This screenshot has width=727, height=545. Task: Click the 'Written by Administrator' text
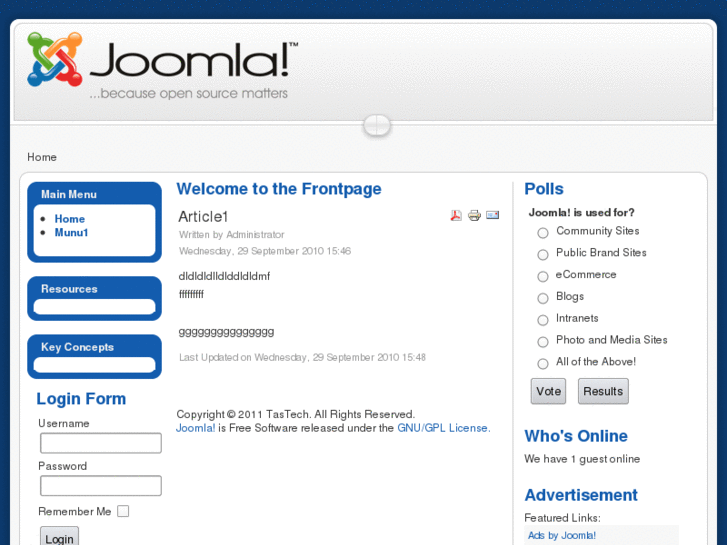click(232, 235)
